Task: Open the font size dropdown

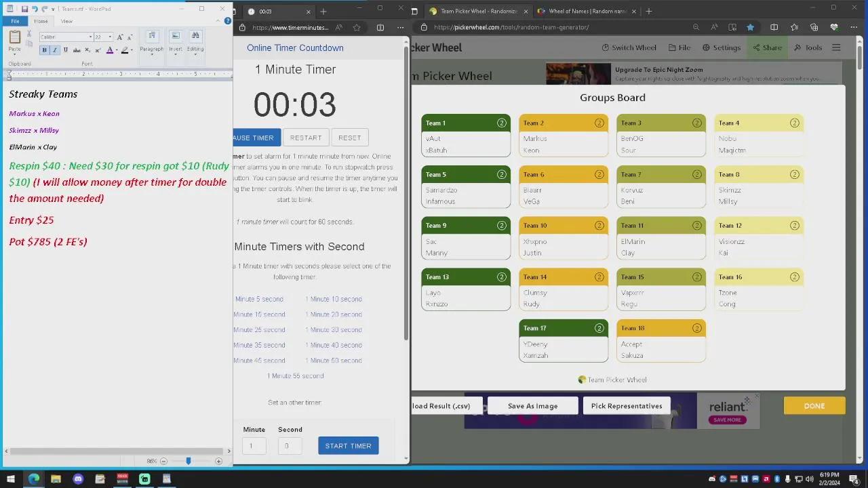Action: tap(110, 37)
